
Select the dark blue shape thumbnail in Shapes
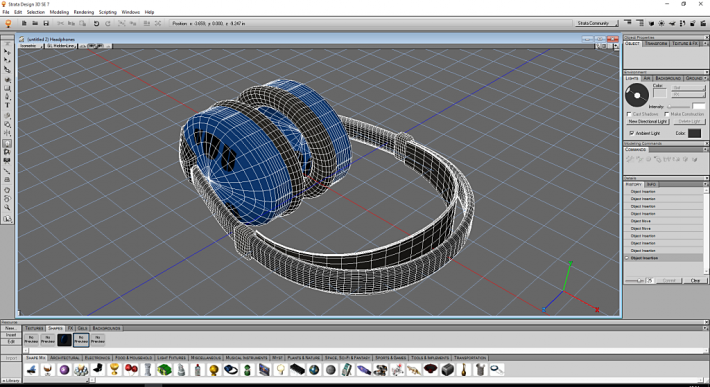(x=64, y=340)
